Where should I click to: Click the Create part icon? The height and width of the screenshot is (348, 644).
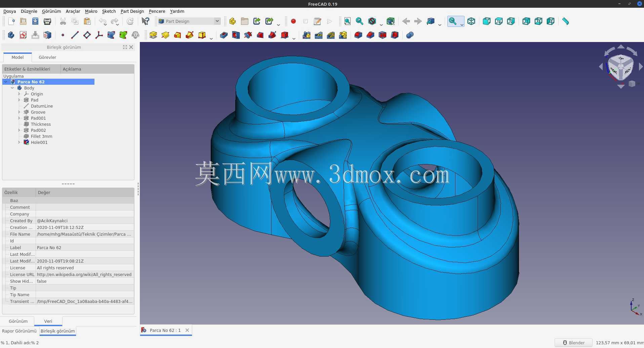pos(232,21)
